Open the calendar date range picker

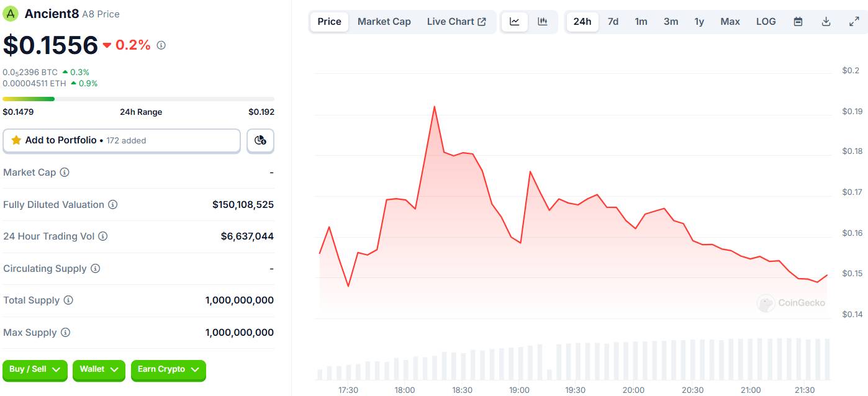pyautogui.click(x=798, y=22)
